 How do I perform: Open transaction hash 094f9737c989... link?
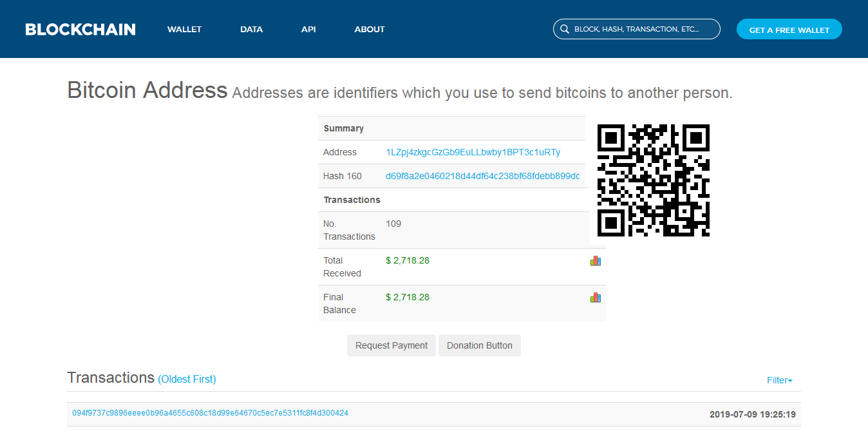pos(211,413)
